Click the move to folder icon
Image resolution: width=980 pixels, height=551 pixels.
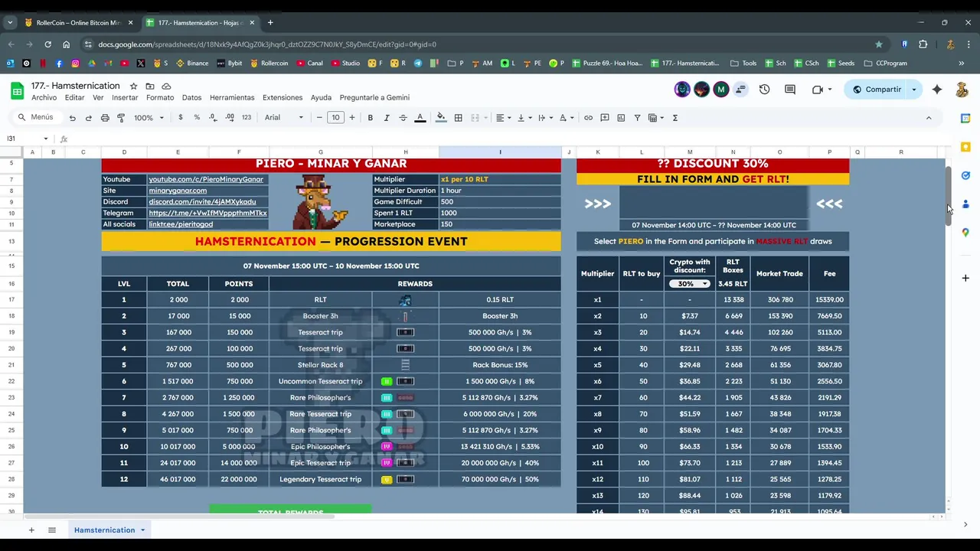(150, 86)
